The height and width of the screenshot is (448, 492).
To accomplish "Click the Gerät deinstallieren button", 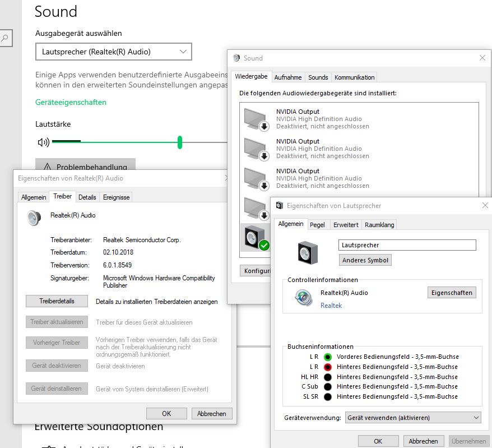I will pyautogui.click(x=57, y=389).
